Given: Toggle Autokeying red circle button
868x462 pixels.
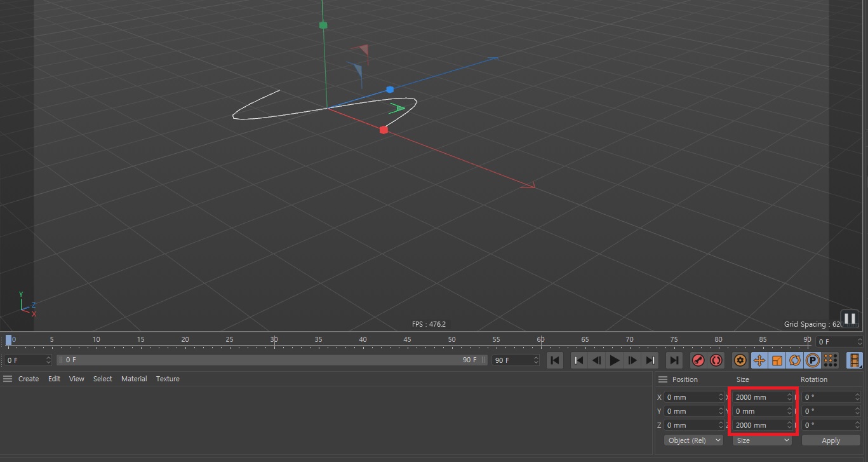Looking at the screenshot, I should tap(716, 360).
